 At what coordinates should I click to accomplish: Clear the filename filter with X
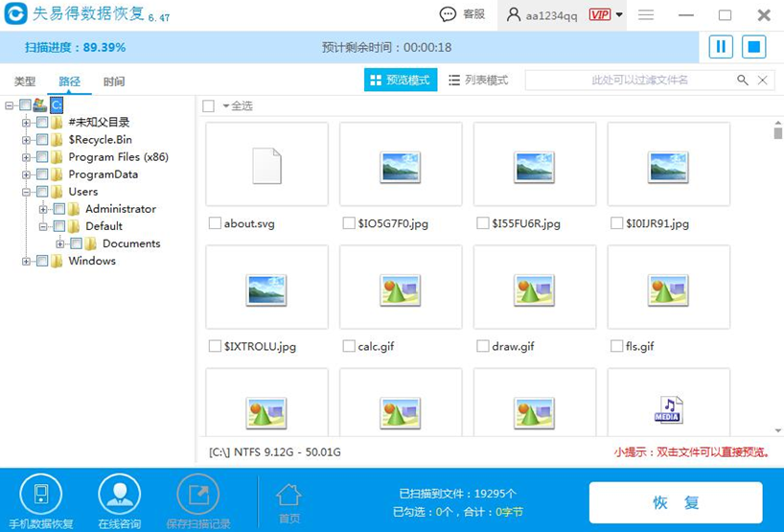pos(763,80)
